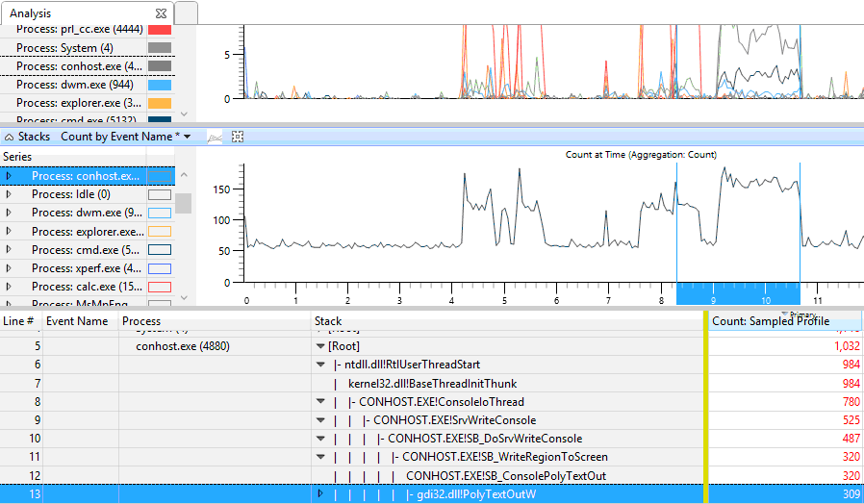Collapse ntdll.dll!RtlUserThreadStart node
Screen dimensions: 864x504
(x=320, y=365)
